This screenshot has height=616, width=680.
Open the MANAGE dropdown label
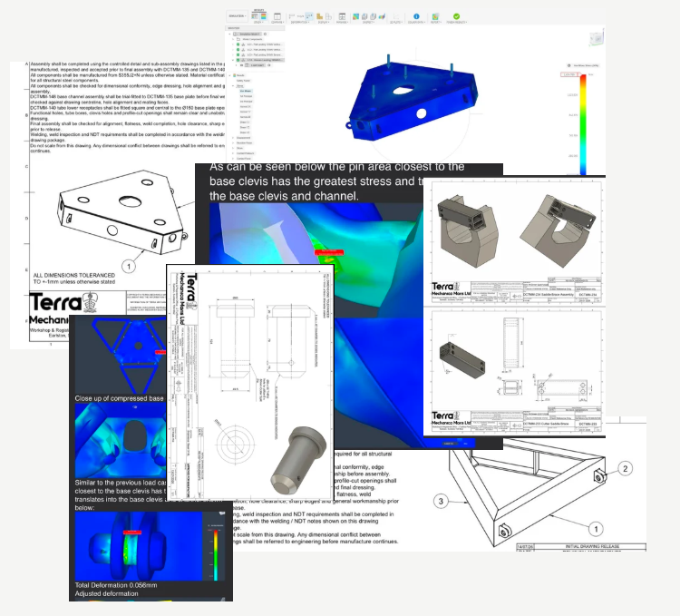point(342,22)
